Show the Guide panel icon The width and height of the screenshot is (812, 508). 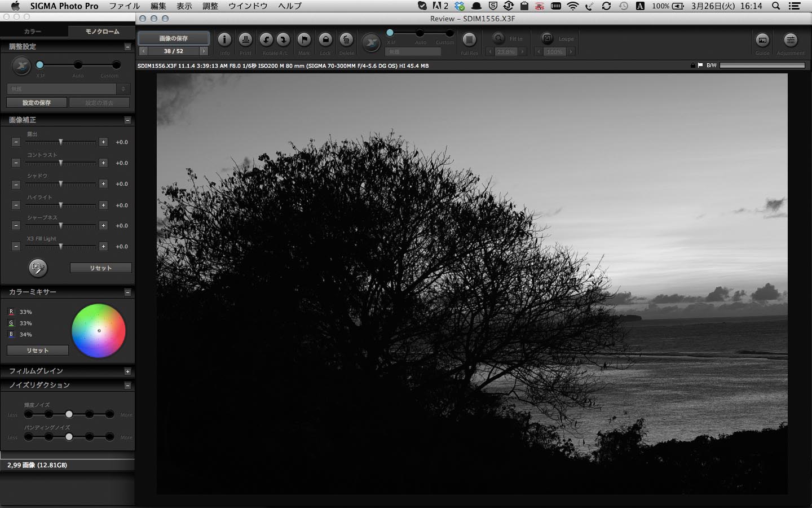click(x=762, y=40)
